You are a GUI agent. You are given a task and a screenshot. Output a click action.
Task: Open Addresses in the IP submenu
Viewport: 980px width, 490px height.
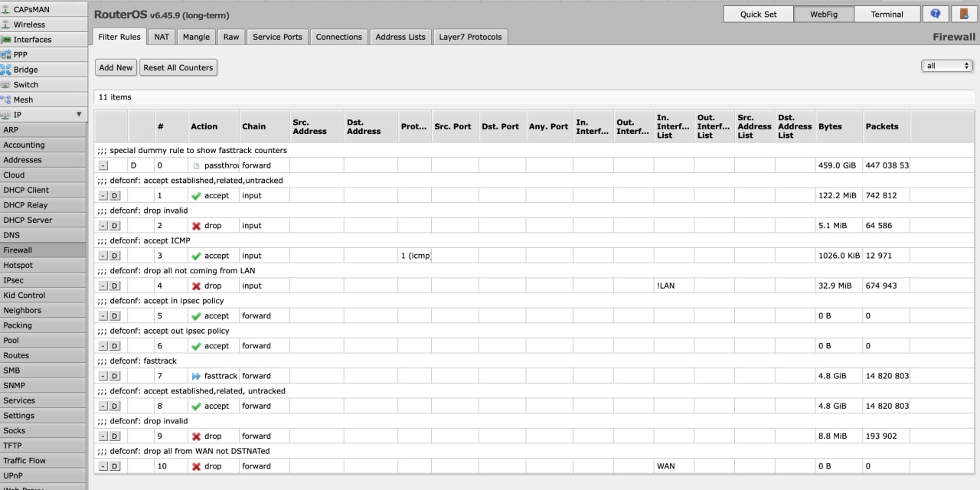(x=44, y=160)
